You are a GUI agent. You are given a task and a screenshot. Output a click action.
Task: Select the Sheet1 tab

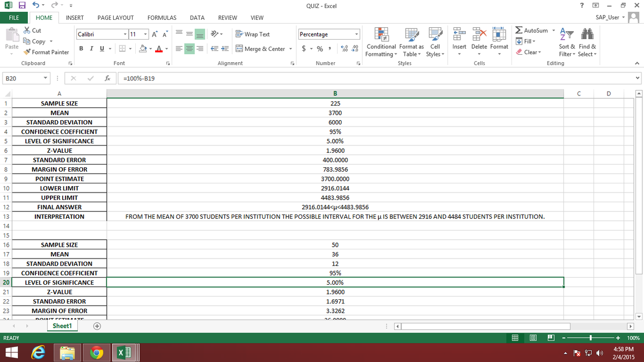click(62, 326)
